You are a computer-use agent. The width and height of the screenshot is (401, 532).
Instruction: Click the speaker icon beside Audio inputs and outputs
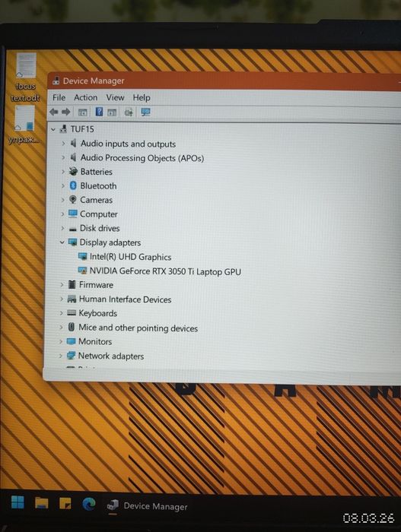(73, 143)
